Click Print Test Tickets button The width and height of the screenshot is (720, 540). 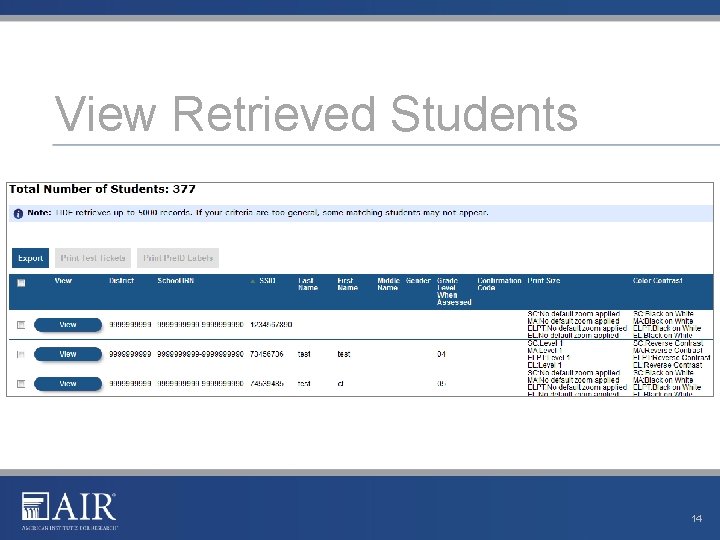93,258
